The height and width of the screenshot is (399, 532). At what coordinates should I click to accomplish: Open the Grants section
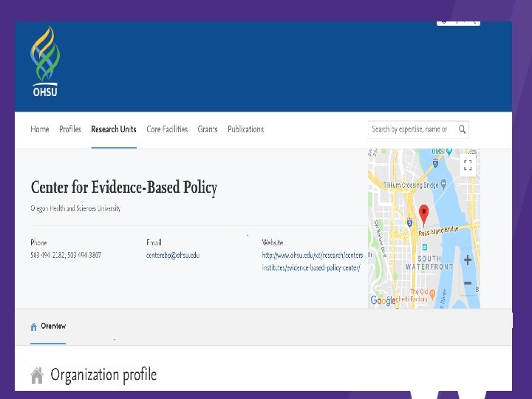[x=208, y=129]
